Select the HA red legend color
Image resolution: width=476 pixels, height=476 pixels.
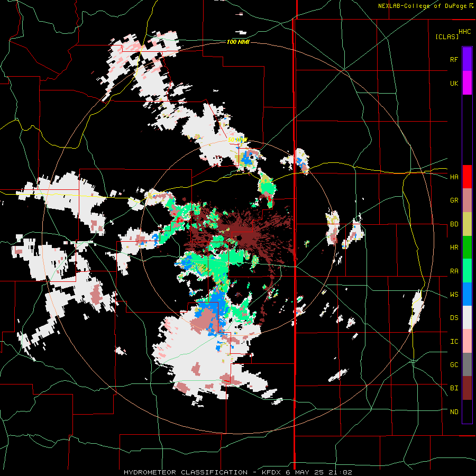pos(467,177)
